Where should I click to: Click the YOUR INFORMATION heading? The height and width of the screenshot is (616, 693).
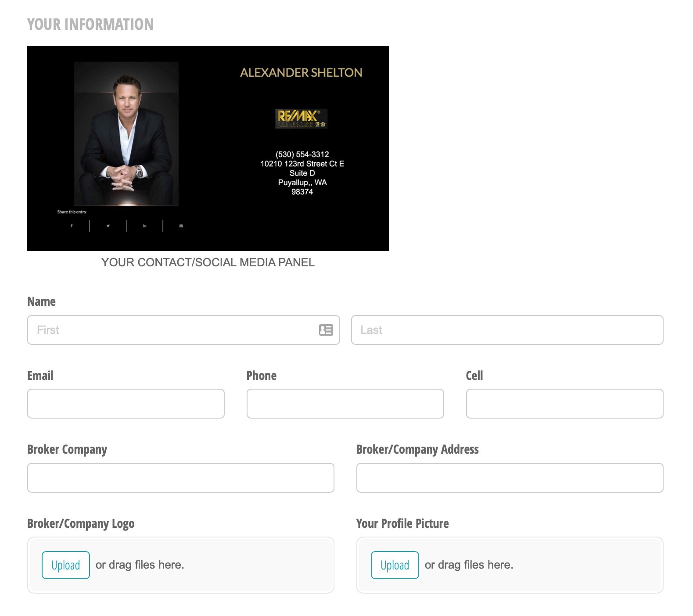click(90, 24)
